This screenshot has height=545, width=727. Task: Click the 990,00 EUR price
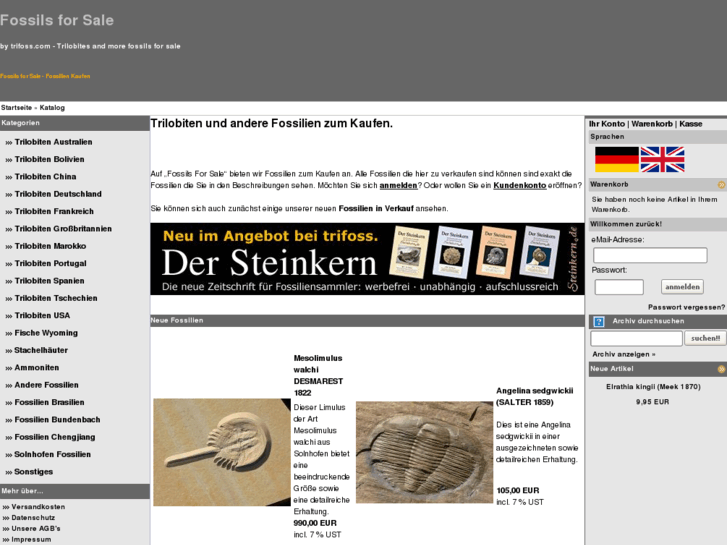(315, 523)
